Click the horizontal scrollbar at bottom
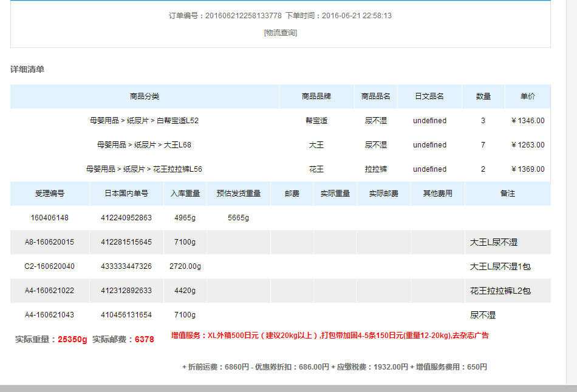Viewport: 577px width, 392px height. 288,389
